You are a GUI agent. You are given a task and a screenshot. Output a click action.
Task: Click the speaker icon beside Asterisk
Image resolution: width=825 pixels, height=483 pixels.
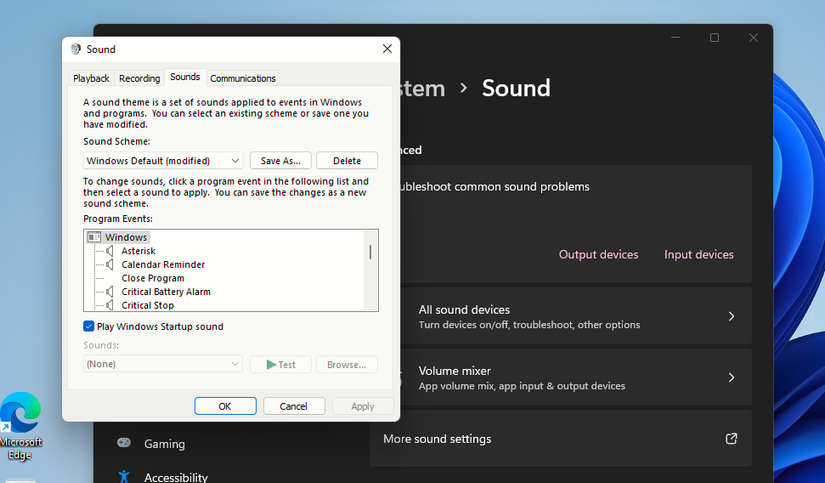(x=111, y=251)
